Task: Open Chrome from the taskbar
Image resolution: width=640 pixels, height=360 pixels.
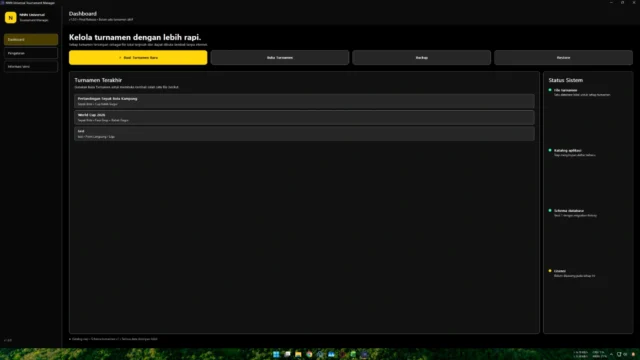Action: [309, 354]
